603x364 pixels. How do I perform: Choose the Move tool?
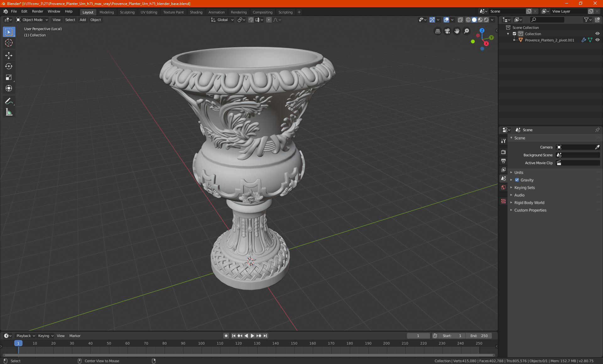(x=9, y=56)
